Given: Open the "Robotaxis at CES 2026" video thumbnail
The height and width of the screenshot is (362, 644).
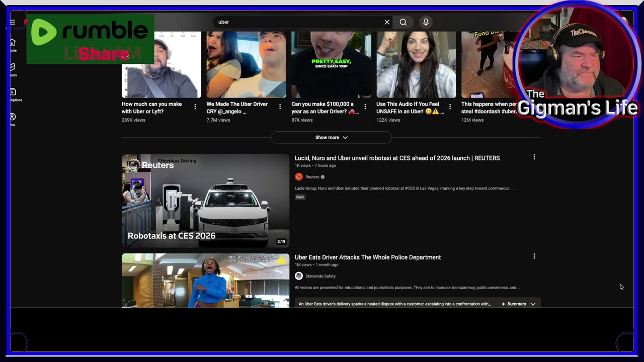Looking at the screenshot, I should click(205, 201).
